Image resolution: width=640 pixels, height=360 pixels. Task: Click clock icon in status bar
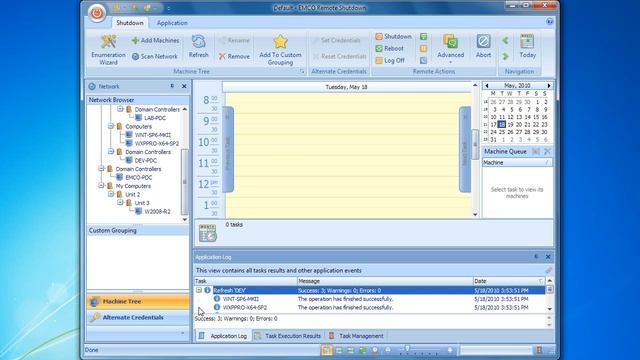click(375, 350)
